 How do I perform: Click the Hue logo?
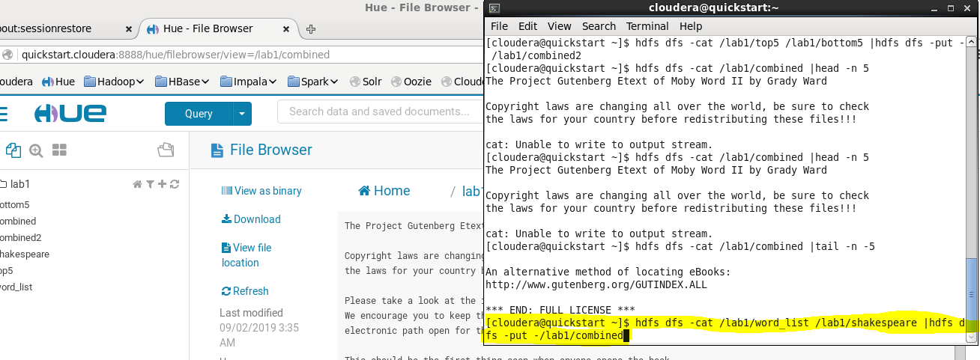(70, 114)
